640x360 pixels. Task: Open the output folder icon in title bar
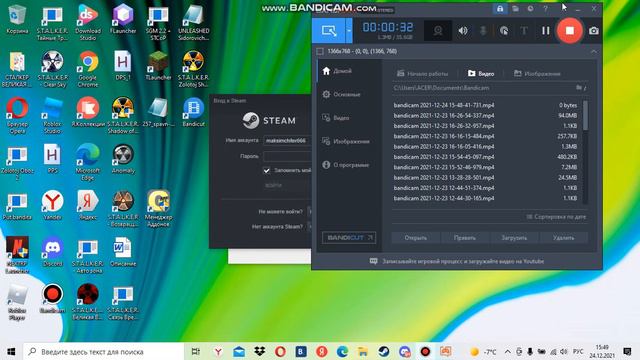[516, 9]
